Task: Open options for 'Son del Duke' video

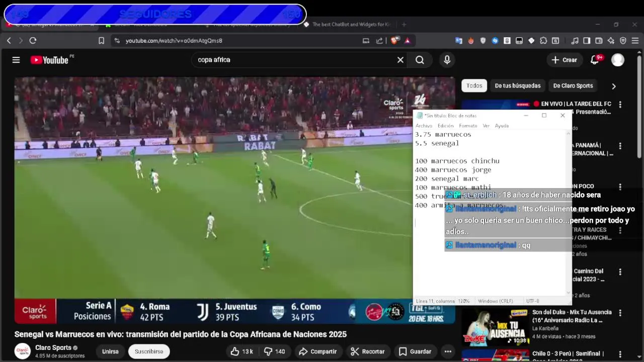Action: [x=620, y=313]
